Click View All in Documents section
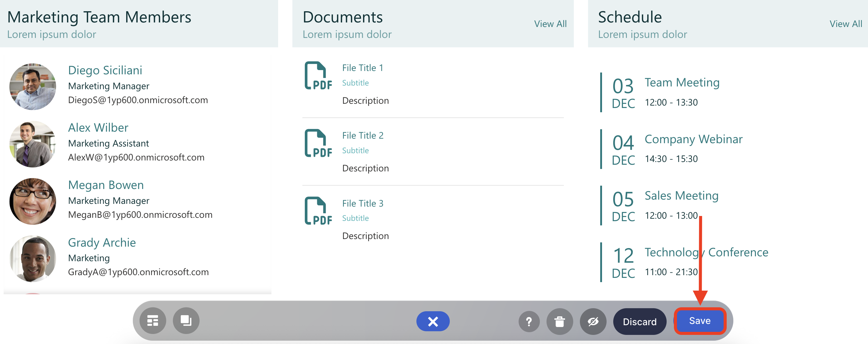The image size is (868, 344). tap(550, 24)
